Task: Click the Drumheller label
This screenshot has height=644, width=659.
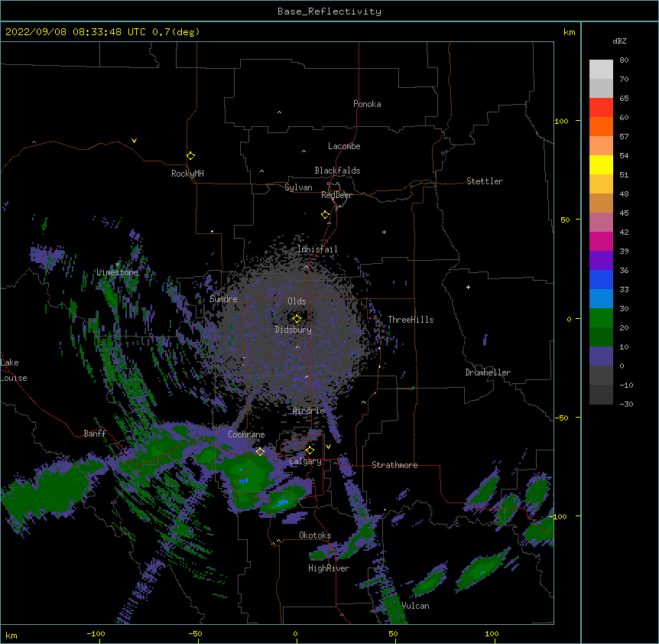Action: coord(488,372)
